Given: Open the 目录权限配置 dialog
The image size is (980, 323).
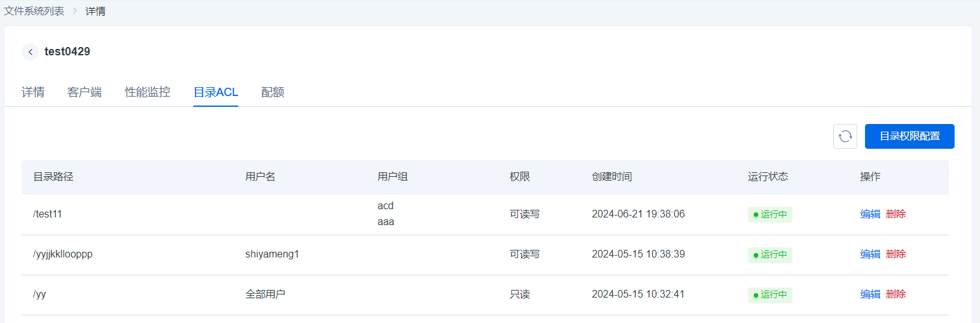Looking at the screenshot, I should pos(909,136).
